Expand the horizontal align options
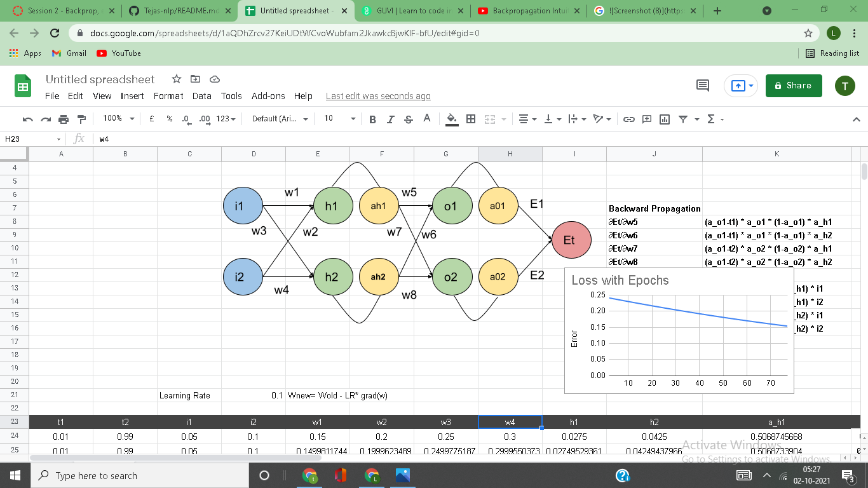Viewport: 868px width, 488px height. click(x=527, y=119)
